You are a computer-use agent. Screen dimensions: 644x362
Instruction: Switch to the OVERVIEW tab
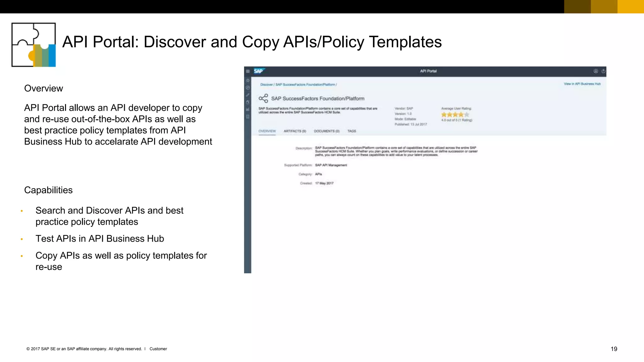[x=267, y=131]
